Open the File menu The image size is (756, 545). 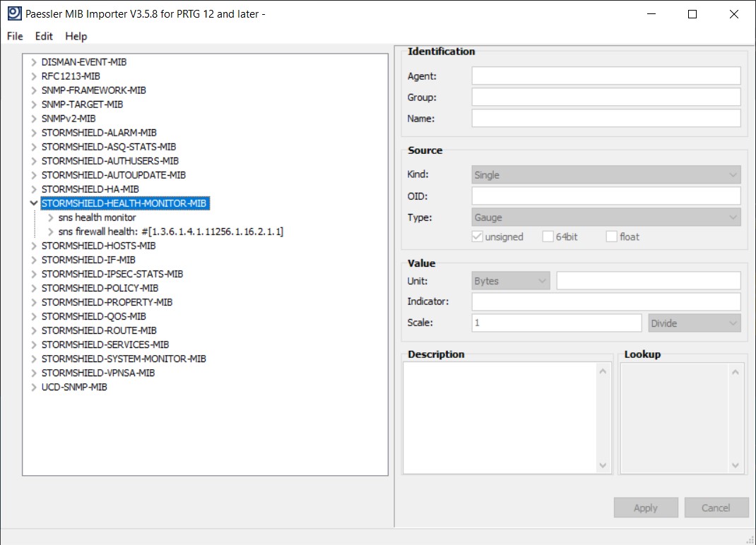pyautogui.click(x=15, y=36)
